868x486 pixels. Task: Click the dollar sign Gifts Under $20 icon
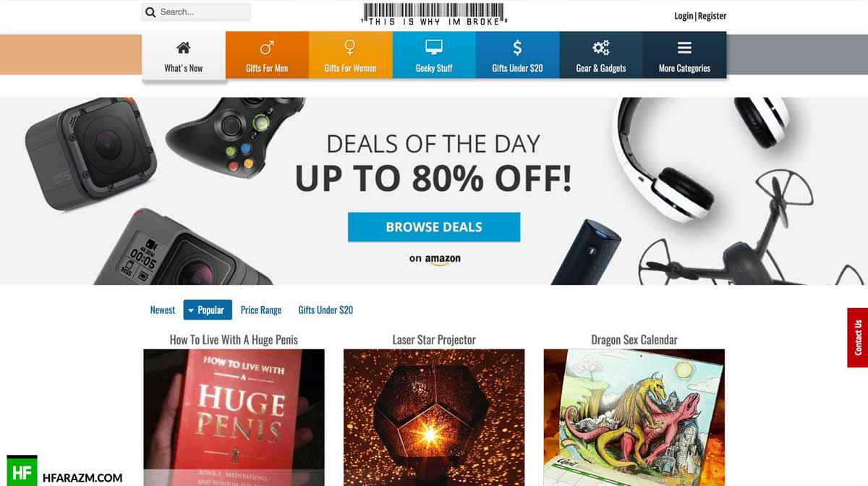517,48
